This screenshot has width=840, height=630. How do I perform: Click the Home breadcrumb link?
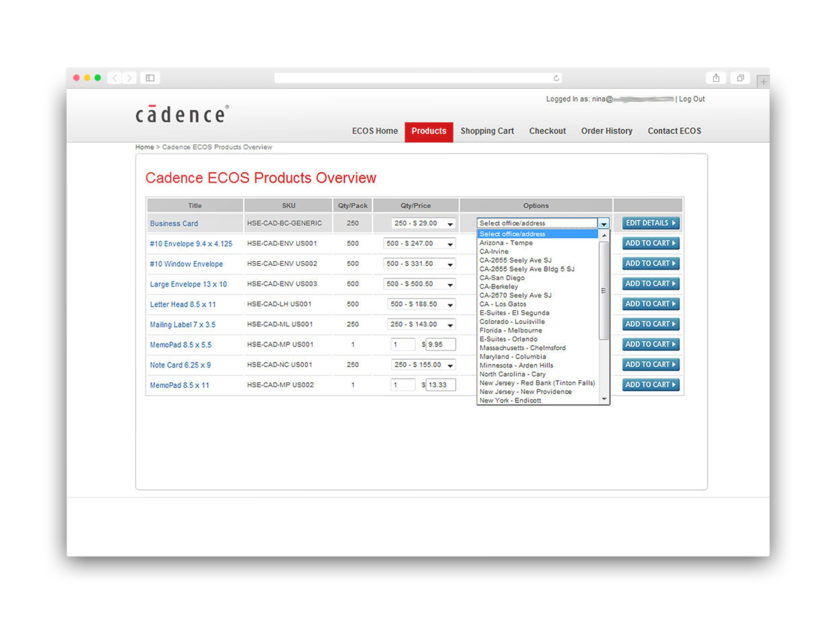144,147
